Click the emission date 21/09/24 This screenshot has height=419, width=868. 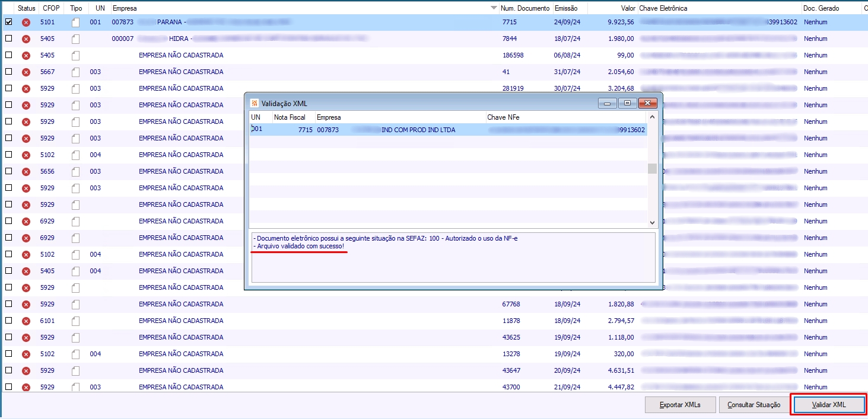tap(567, 387)
